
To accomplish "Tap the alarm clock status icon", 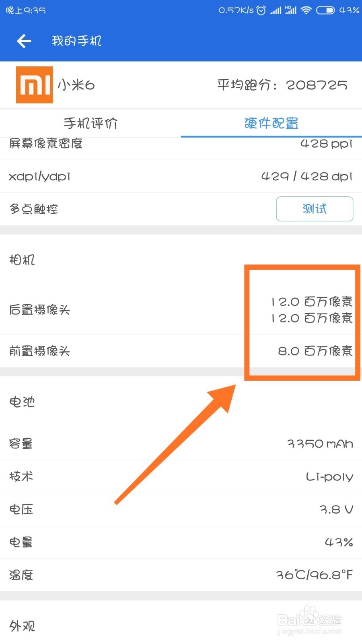I will 261,10.
